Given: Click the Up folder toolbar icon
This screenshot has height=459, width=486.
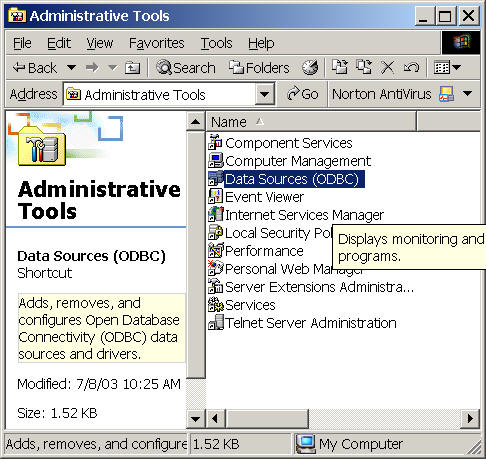Looking at the screenshot, I should tap(132, 68).
